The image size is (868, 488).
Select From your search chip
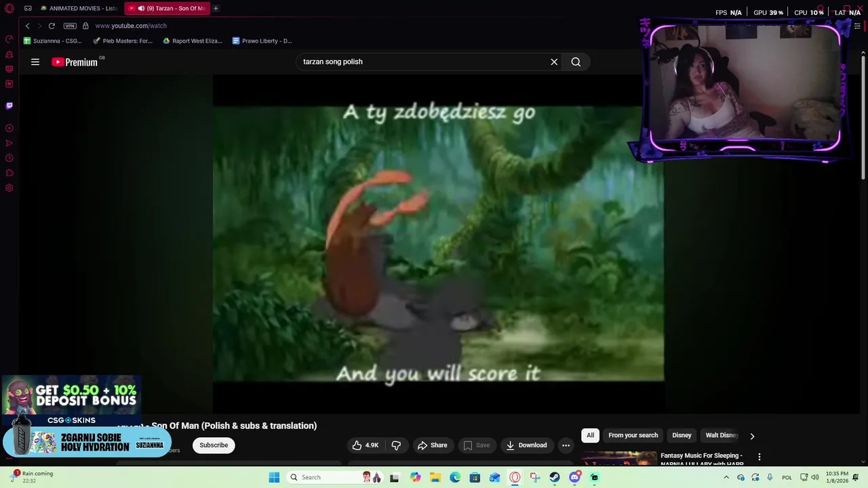pyautogui.click(x=633, y=435)
